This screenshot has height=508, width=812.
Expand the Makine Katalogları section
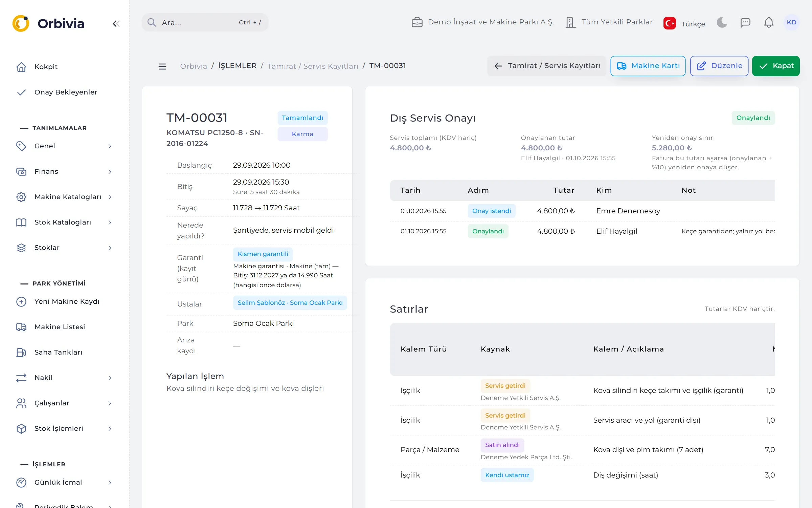(64, 197)
